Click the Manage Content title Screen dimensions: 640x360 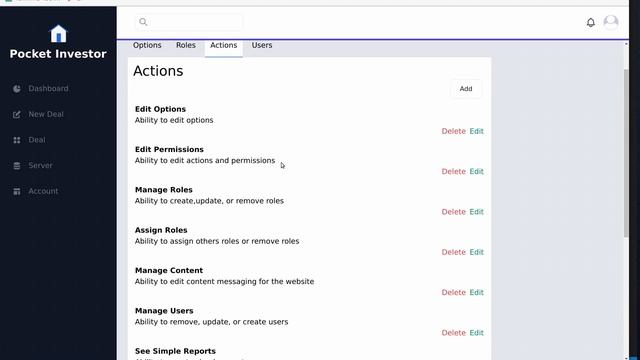(169, 271)
